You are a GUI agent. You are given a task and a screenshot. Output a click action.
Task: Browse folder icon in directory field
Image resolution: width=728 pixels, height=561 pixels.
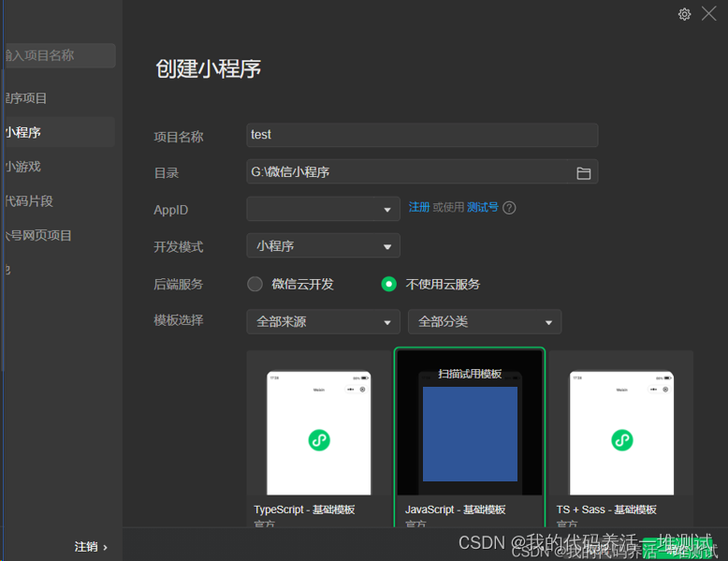(583, 173)
